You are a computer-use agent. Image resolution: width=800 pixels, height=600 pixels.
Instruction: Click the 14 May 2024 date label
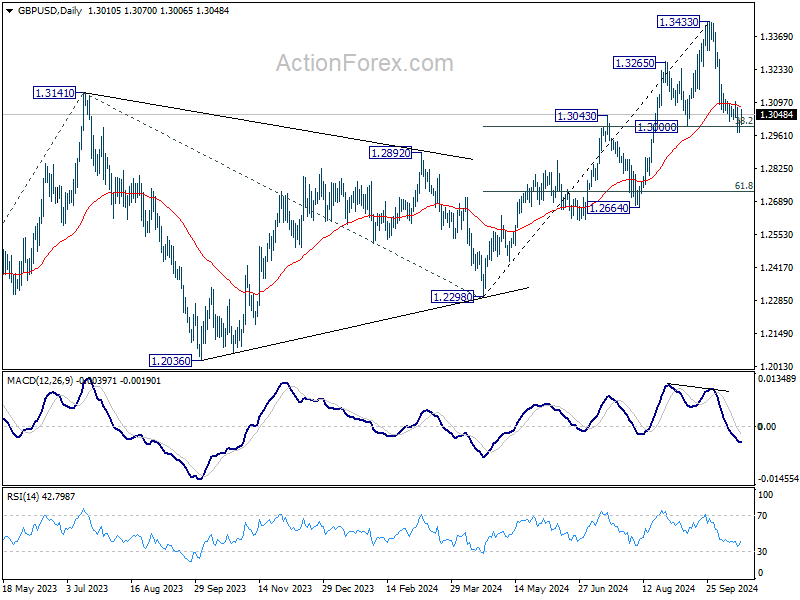pyautogui.click(x=541, y=588)
